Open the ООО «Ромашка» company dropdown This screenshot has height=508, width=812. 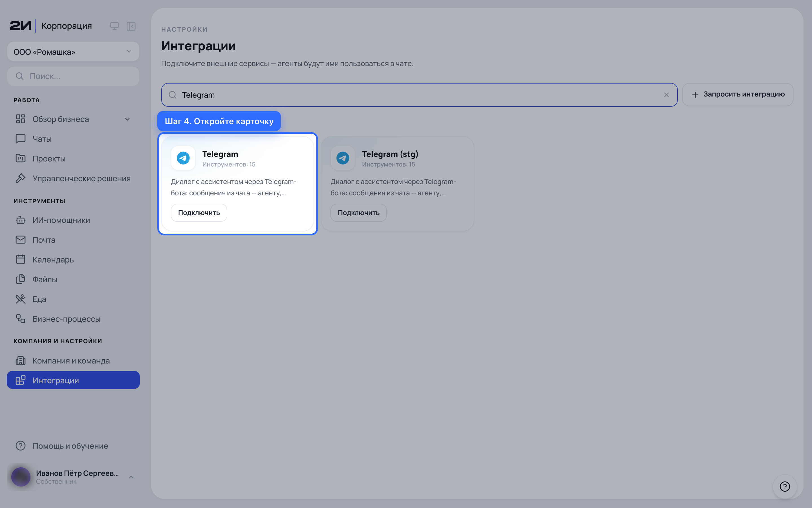(73, 52)
